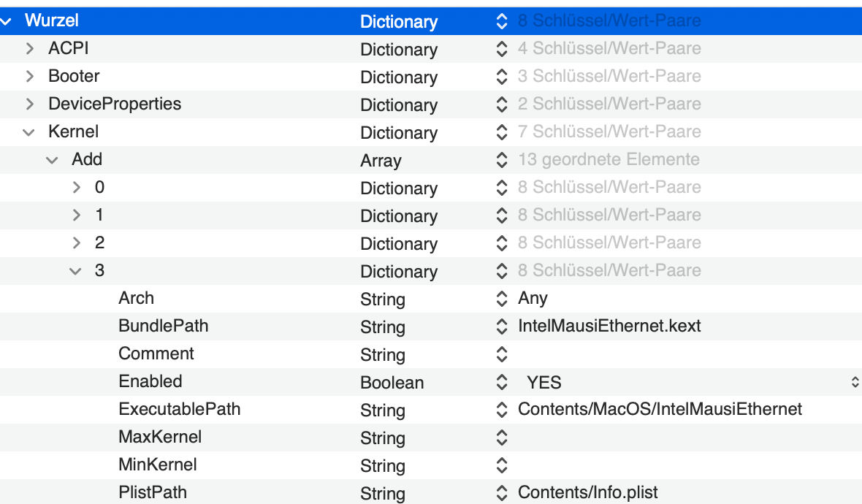The image size is (862, 504).
Task: Open the Enabled YES value dropdown
Action: coord(855,382)
